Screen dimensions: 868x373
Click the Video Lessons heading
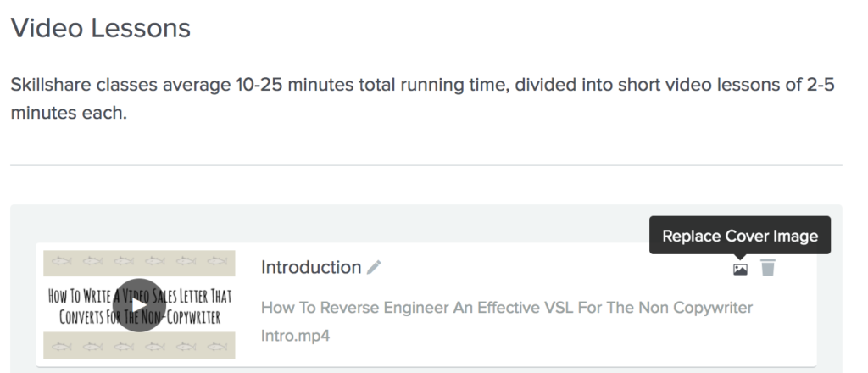point(100,29)
